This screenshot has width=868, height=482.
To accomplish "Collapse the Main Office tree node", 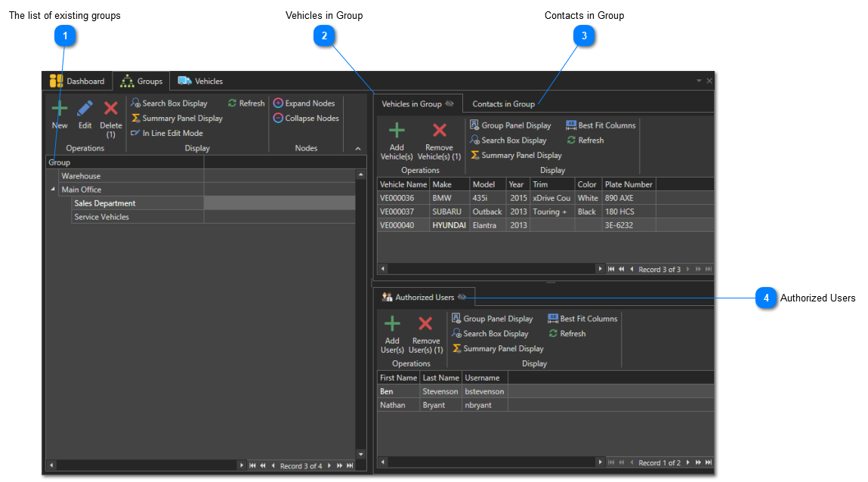I will pos(53,190).
